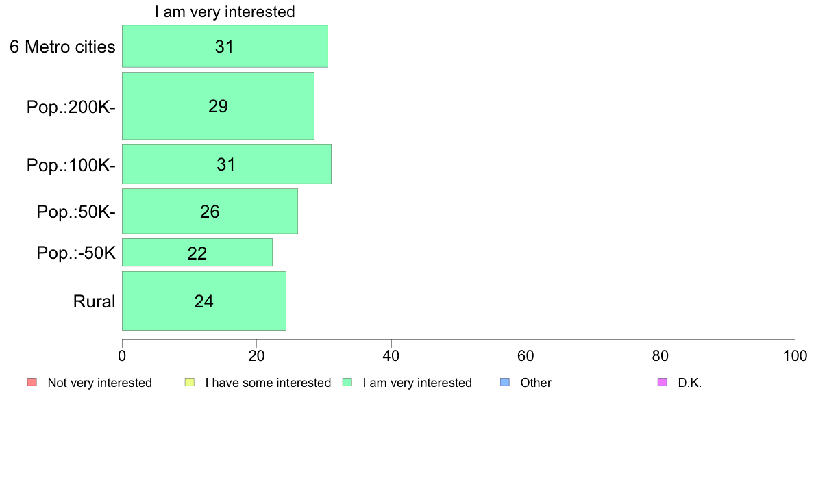
Task: Select the Pop.:100K- bar showing 31
Action: coord(226,164)
